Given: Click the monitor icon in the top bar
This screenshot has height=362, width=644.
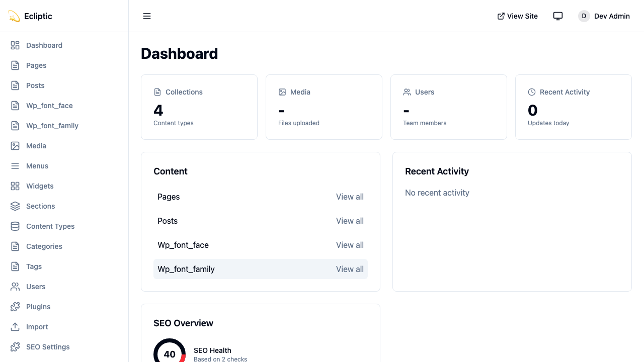Looking at the screenshot, I should (x=557, y=16).
